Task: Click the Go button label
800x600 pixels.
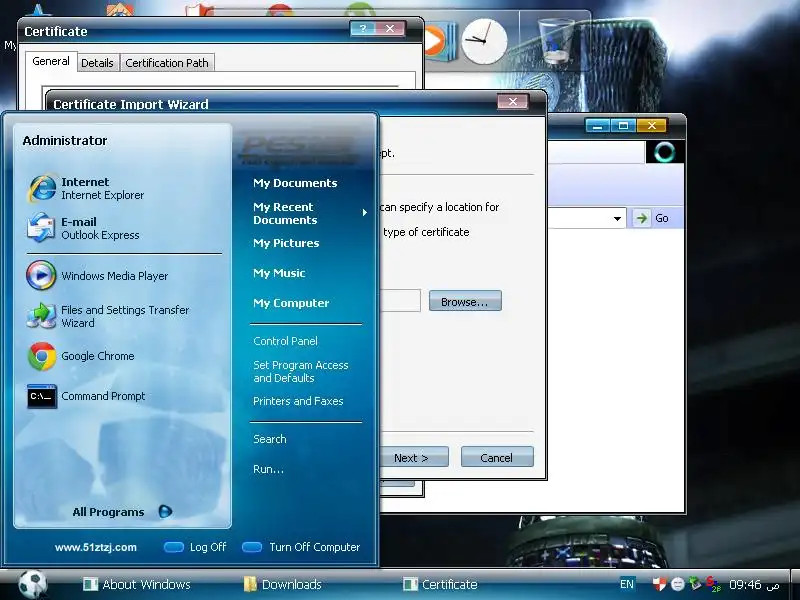Action: (x=662, y=218)
